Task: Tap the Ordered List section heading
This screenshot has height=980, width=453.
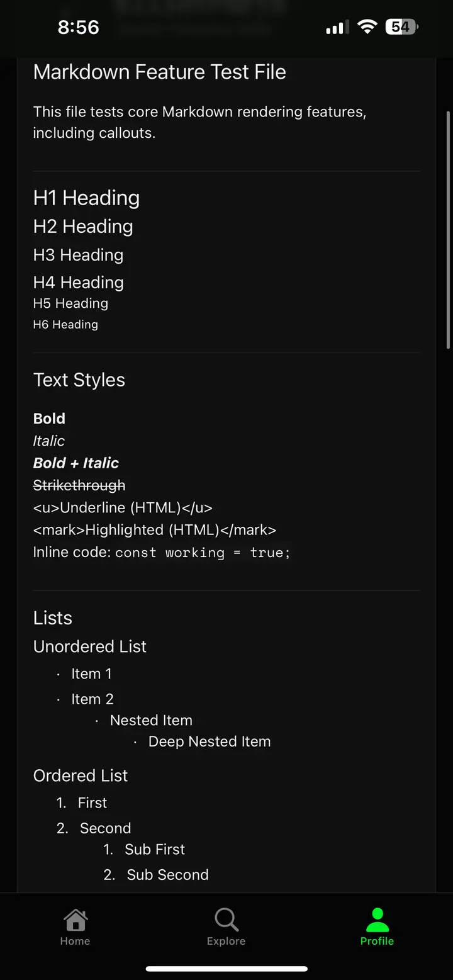Action: (x=81, y=775)
